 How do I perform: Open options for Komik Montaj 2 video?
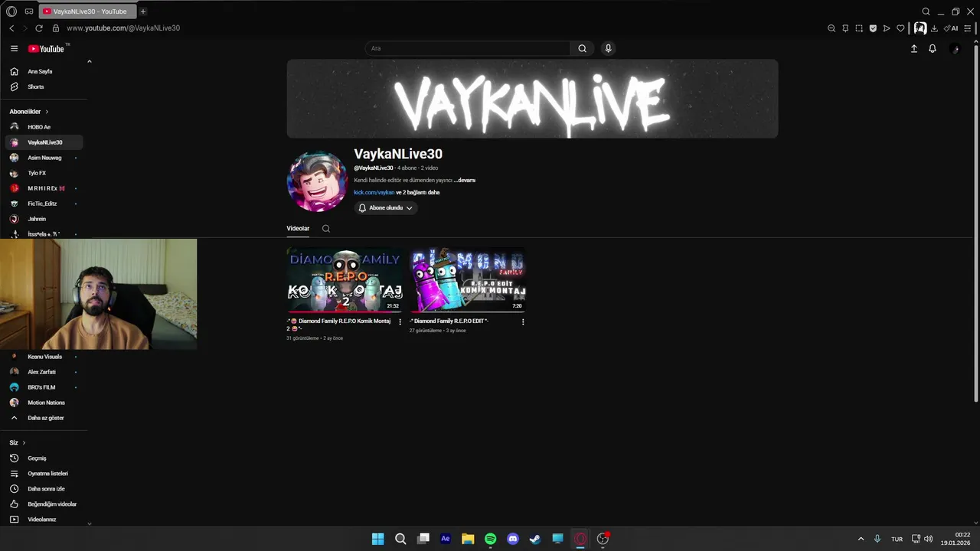pos(400,322)
